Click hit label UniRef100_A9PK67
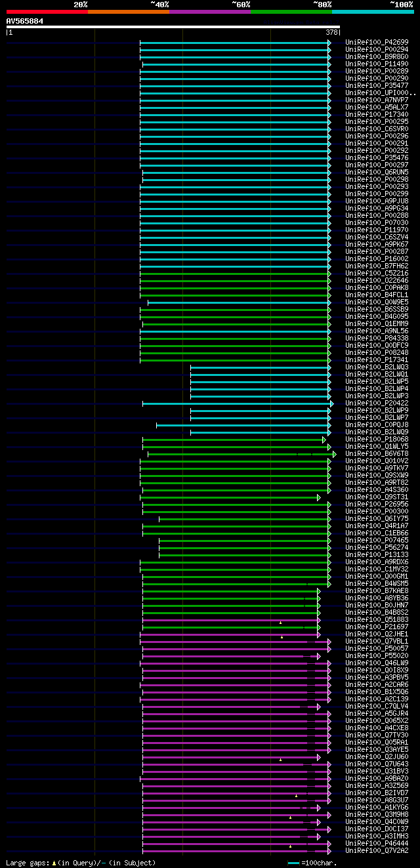The height and width of the screenshot is (868, 420). 377,244
